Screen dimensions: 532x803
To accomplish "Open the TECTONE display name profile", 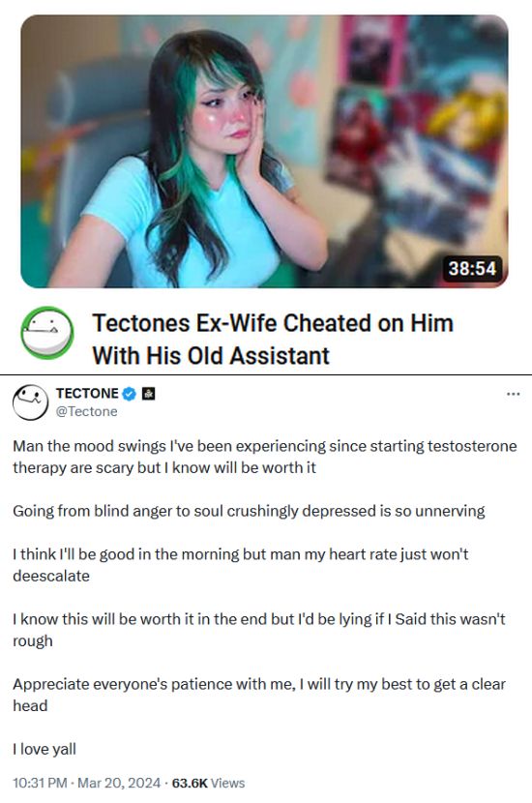I will click(87, 394).
